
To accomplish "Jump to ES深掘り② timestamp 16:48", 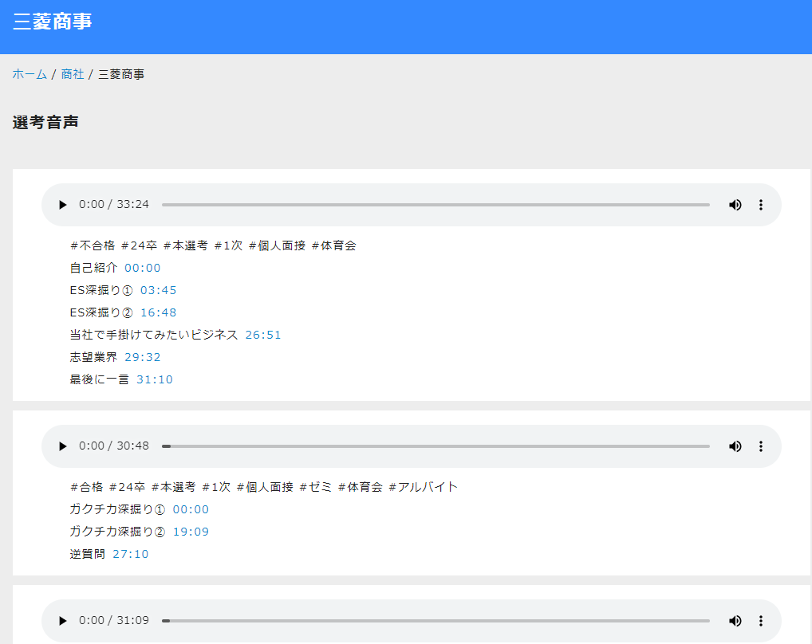I will pos(159,312).
